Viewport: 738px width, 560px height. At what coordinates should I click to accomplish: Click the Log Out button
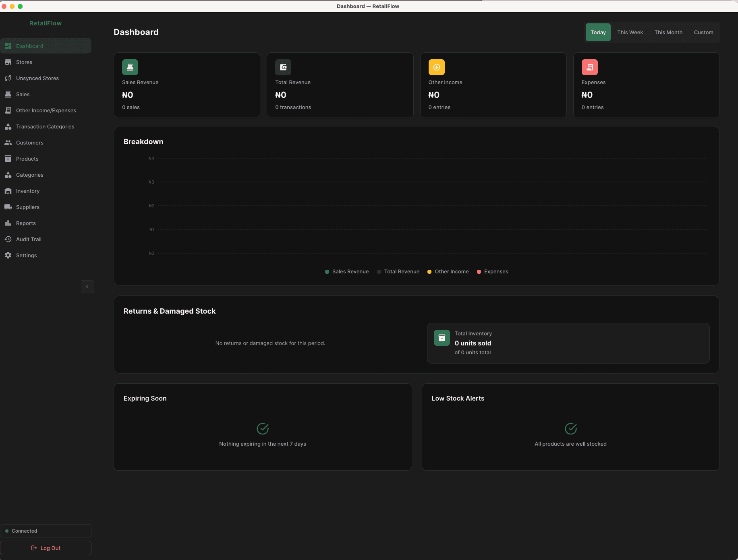[x=46, y=548]
